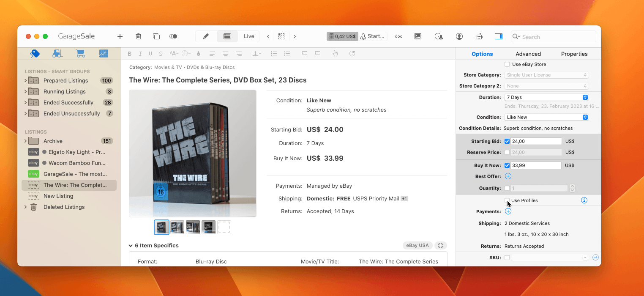
Task: Expand the Archive folder
Action: [25, 141]
